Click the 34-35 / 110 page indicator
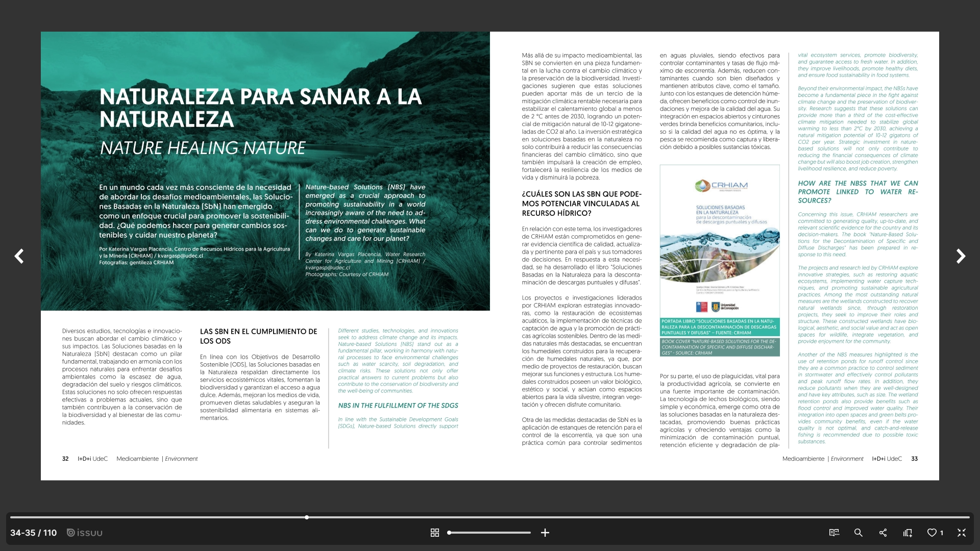Screen dimensions: 980x551 [x=34, y=533]
